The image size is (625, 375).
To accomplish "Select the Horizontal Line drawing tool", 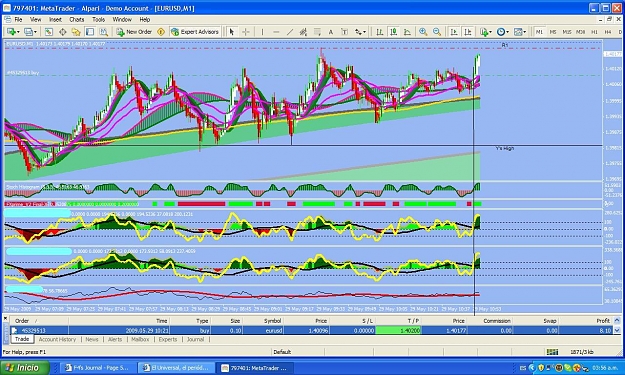I will (276, 32).
